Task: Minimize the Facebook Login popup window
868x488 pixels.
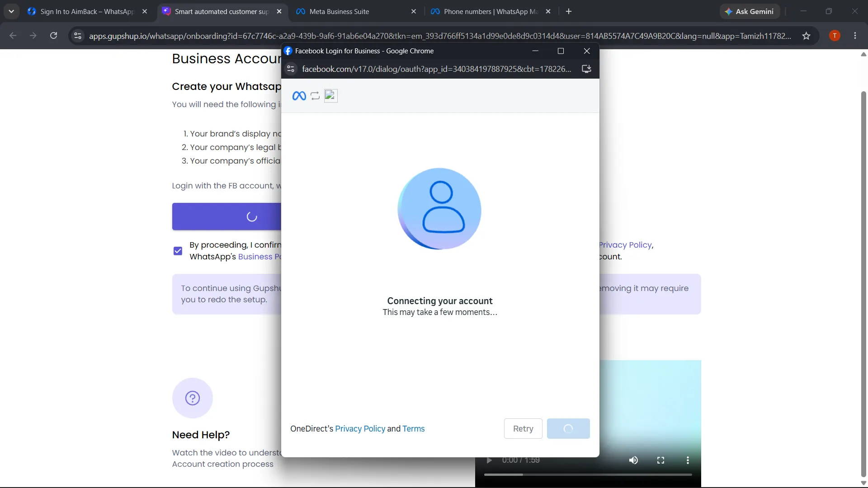Action: (535, 51)
